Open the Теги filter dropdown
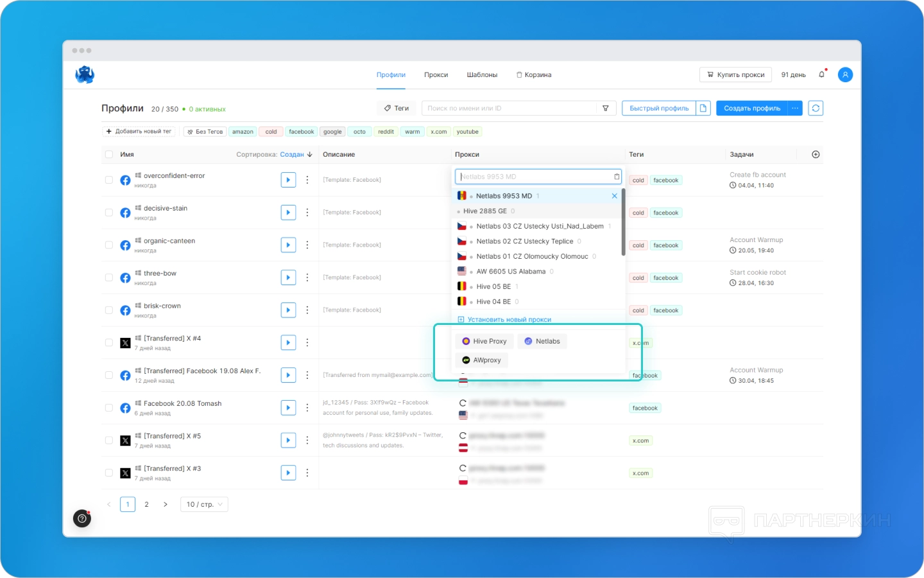The height and width of the screenshot is (578, 924). [397, 109]
